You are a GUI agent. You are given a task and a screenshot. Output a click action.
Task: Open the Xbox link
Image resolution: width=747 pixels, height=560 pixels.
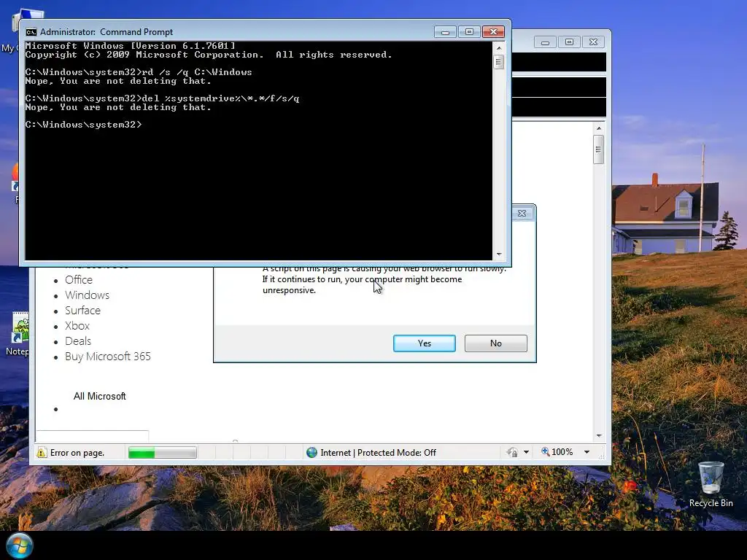(x=77, y=326)
